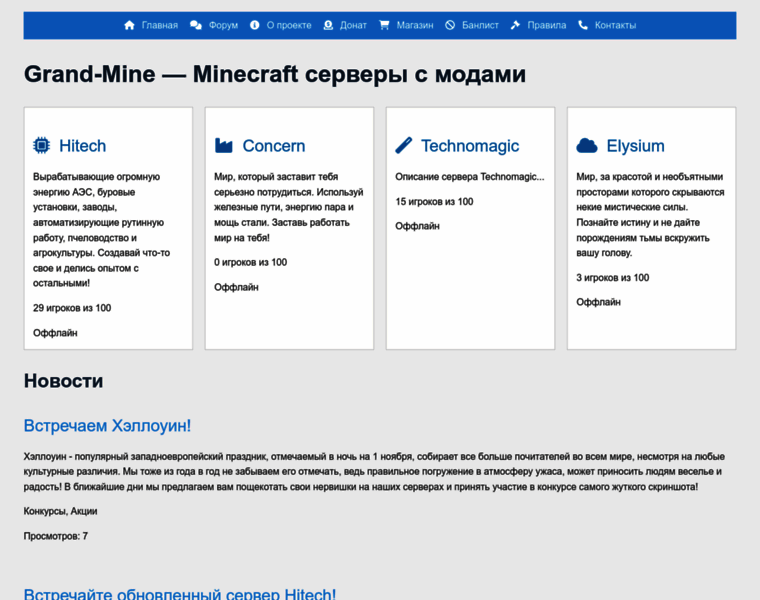The width and height of the screenshot is (760, 600).
Task: Click the Hitech microchip icon
Action: tap(42, 145)
